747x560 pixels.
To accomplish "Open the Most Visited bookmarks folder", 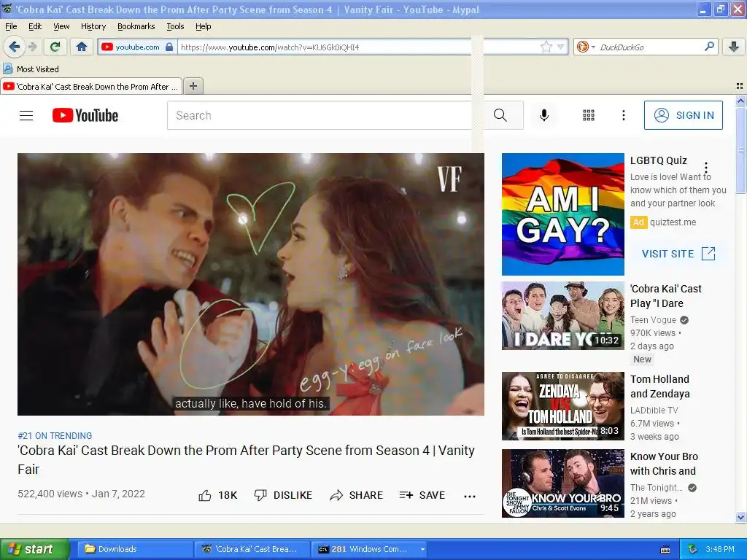I will [x=31, y=69].
